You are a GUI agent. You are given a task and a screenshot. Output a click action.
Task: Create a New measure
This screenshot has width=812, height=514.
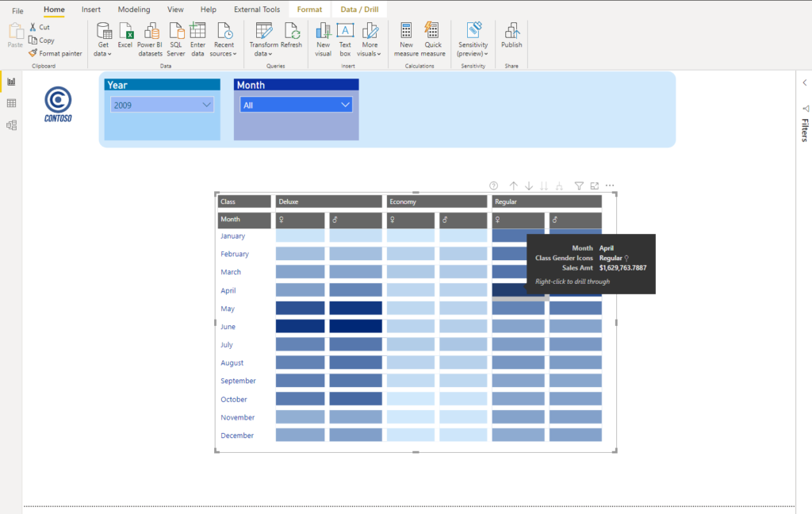[407, 40]
